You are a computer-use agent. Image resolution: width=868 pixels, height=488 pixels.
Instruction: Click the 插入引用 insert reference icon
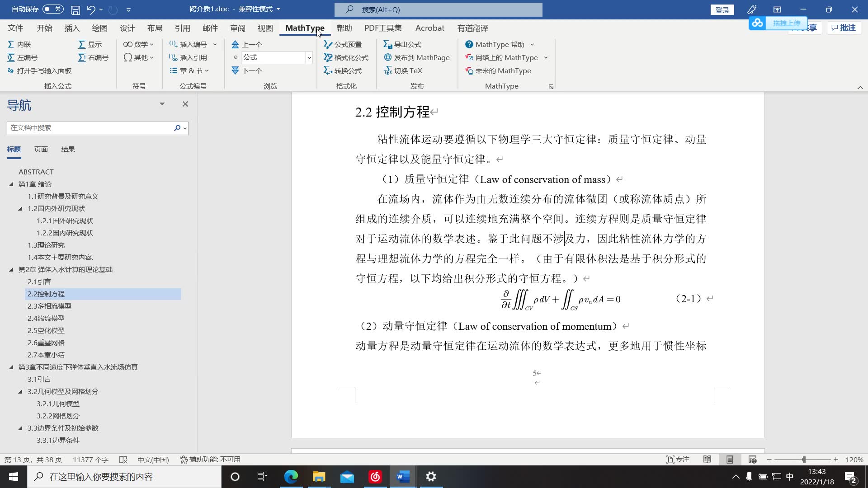tap(173, 57)
